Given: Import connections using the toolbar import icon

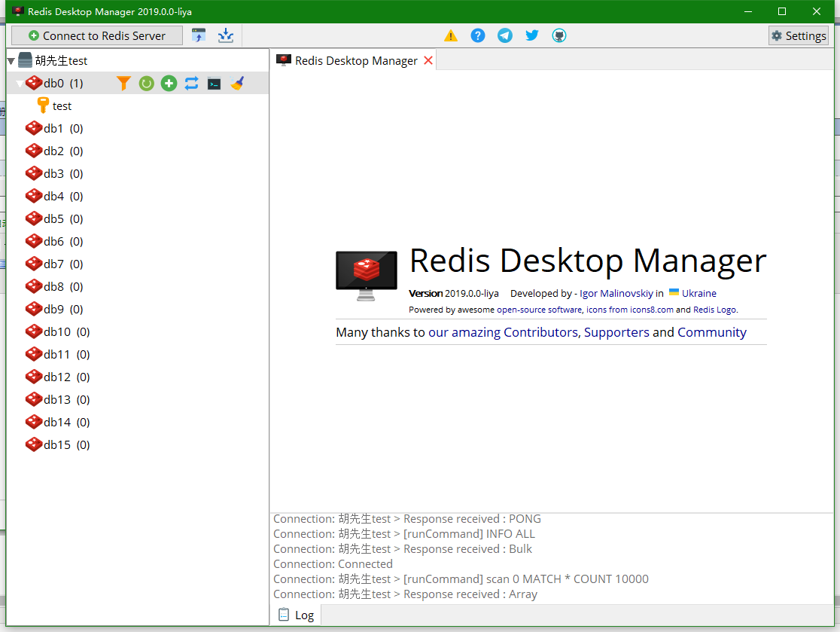Looking at the screenshot, I should pyautogui.click(x=199, y=35).
